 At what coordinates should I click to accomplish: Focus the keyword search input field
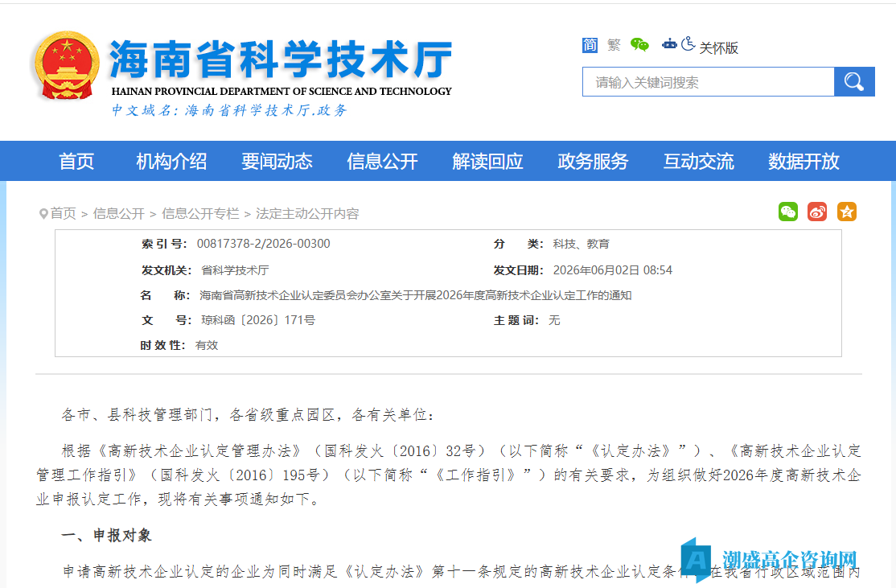[708, 82]
